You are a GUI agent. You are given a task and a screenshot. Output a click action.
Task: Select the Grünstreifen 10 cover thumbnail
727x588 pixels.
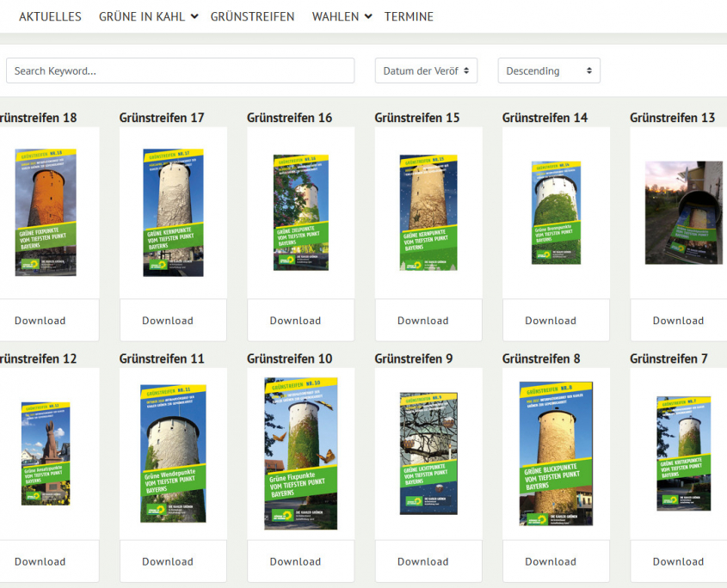coord(300,453)
